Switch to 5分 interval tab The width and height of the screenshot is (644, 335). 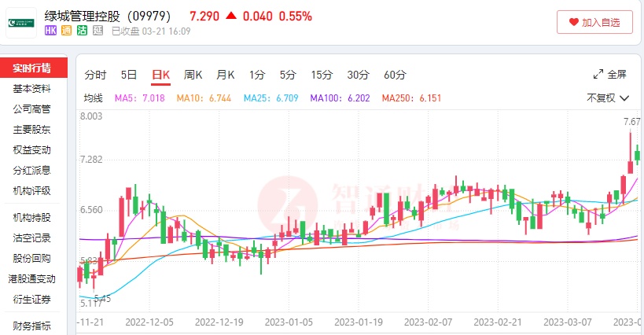(x=288, y=75)
